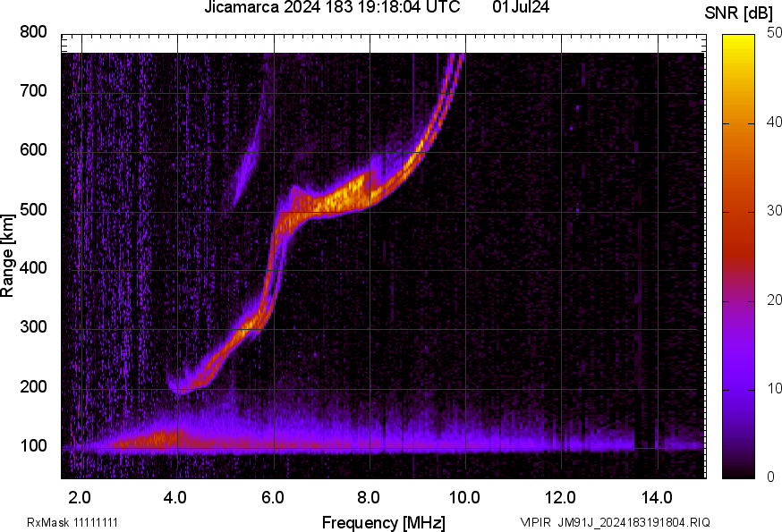Click the colorbar tick label '50'
This screenshot has height=532, width=782.
click(774, 32)
